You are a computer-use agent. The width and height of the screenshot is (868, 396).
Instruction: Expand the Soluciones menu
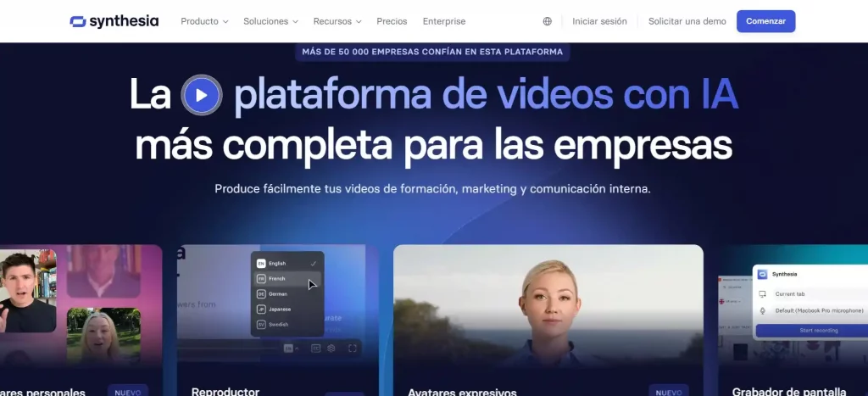270,21
